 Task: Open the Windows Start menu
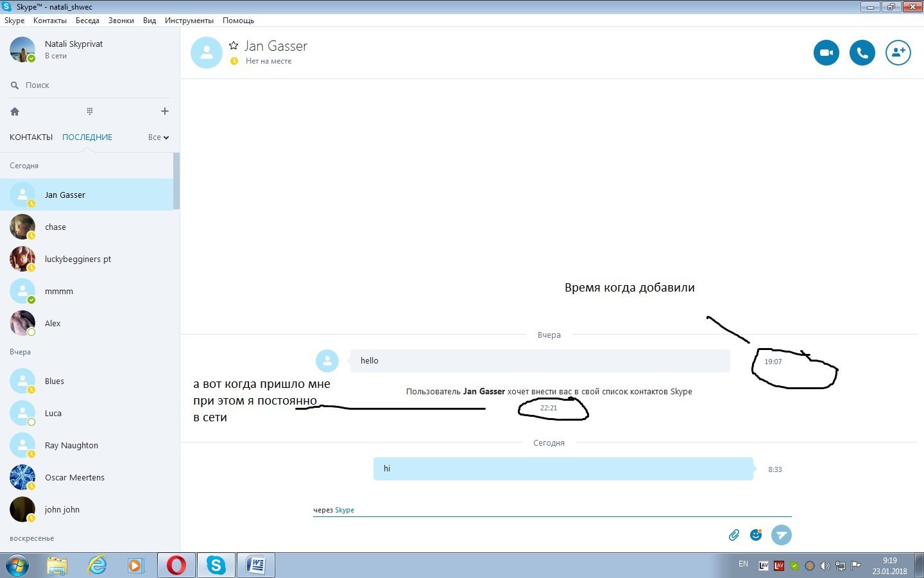coord(17,565)
